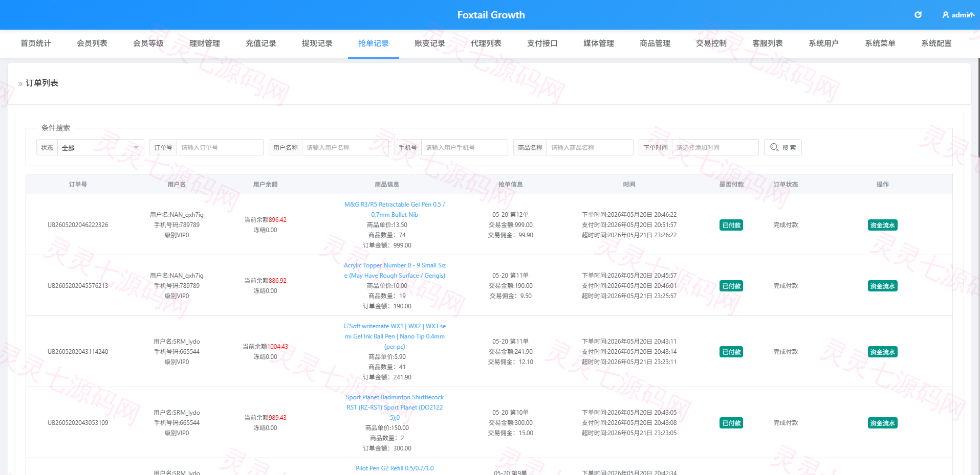
Task: Focus the 手机号 search field
Action: pos(464,147)
